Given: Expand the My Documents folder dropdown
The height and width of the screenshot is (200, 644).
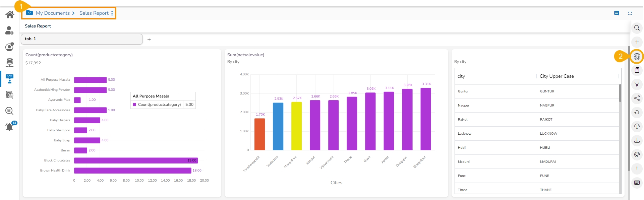Looking at the screenshot, I should [30, 13].
